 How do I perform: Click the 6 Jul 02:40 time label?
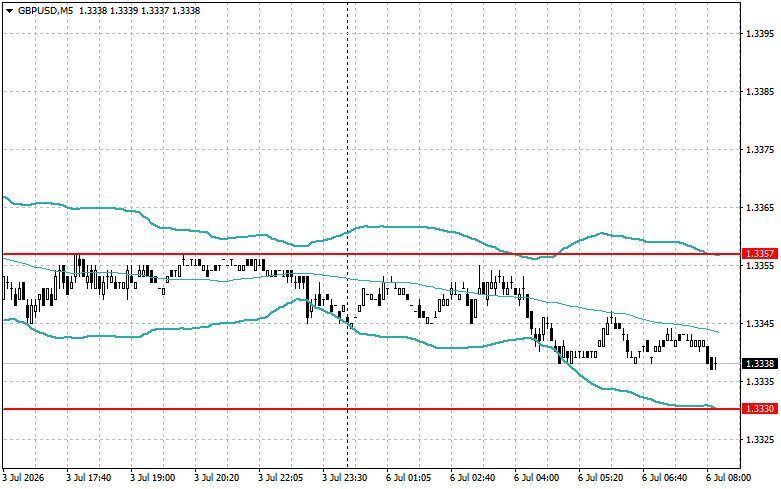pos(473,478)
